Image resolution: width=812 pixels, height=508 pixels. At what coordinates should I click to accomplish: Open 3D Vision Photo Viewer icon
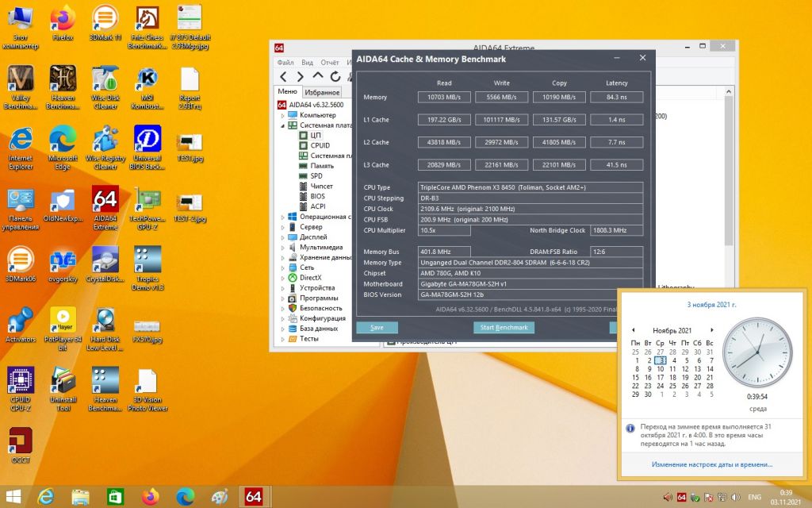[x=147, y=389]
